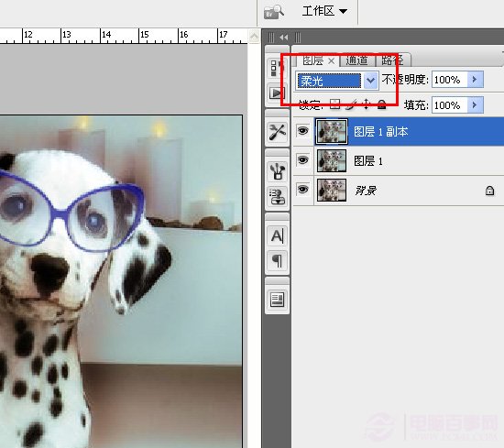Click the 图层 1 thumbnail
The image size is (504, 448).
tap(332, 160)
